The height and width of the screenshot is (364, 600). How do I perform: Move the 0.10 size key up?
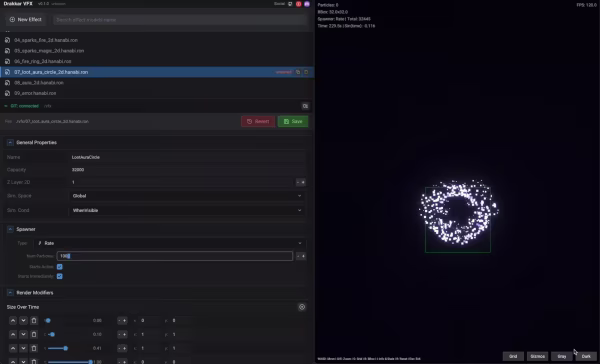click(x=13, y=335)
